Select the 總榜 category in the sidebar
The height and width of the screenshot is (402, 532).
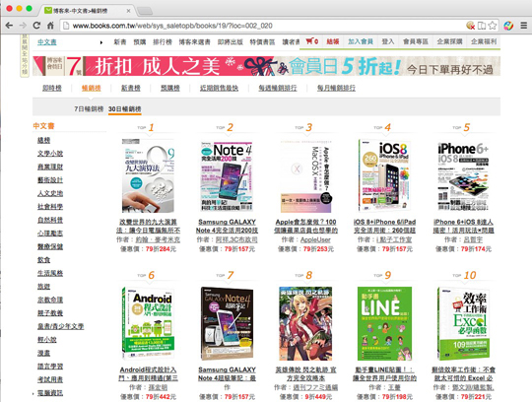[43, 140]
